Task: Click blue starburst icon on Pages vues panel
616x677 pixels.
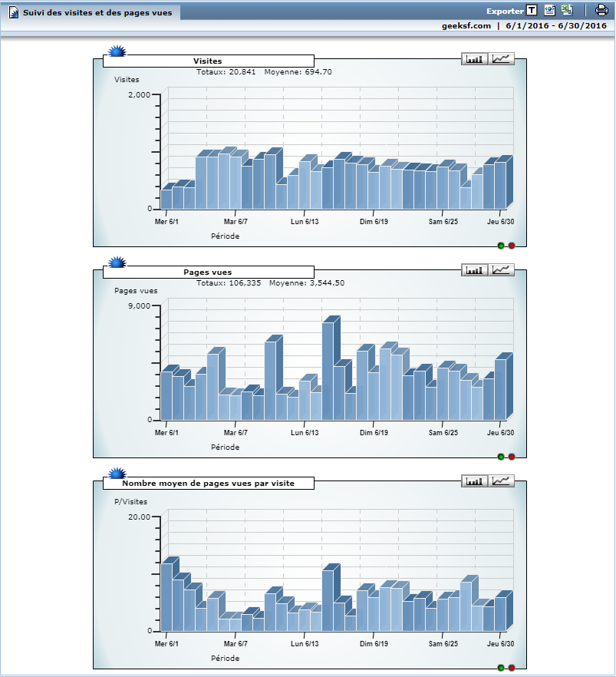Action: click(117, 262)
